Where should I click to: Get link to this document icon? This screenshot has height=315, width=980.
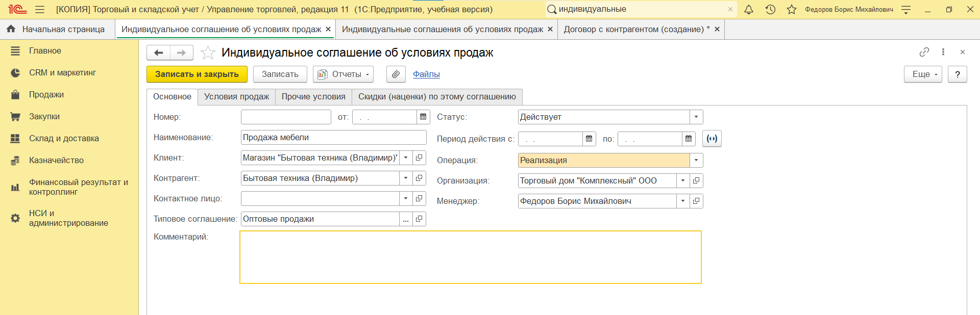(924, 52)
